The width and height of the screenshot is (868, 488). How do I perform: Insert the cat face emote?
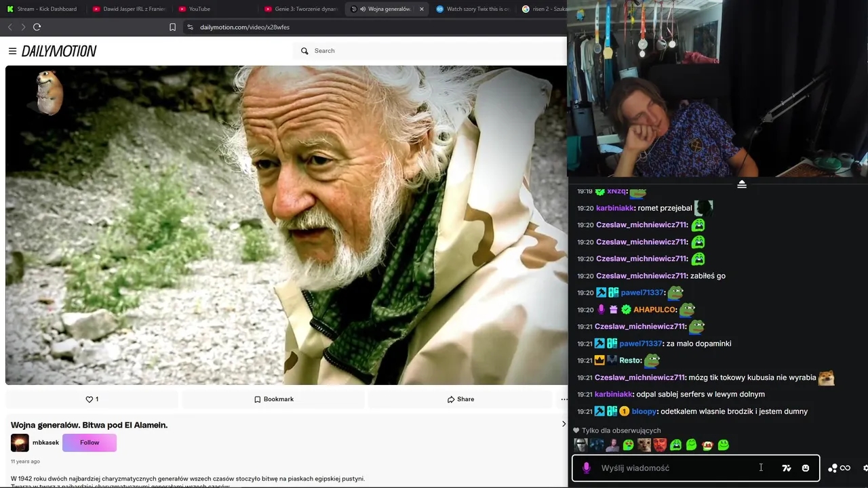coord(644,445)
